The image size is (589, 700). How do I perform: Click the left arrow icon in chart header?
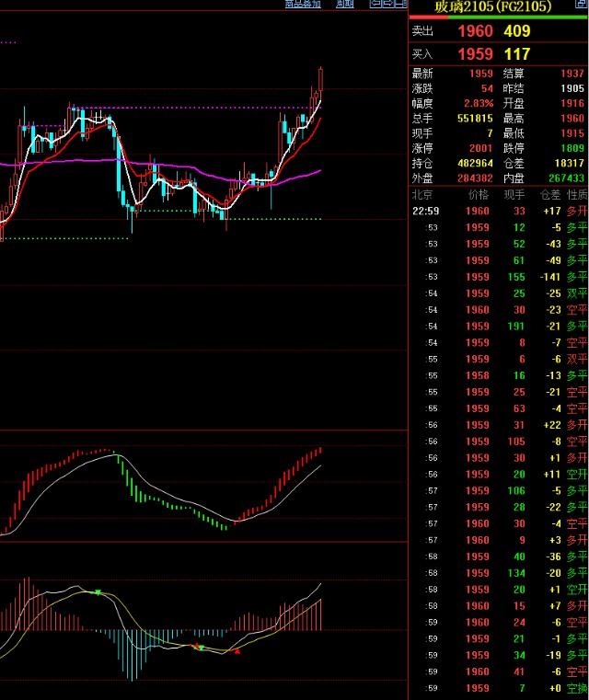[x=375, y=5]
